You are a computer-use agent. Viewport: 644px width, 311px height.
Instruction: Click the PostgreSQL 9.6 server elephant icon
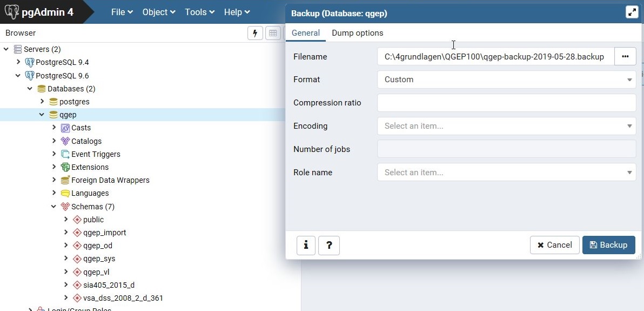tap(30, 76)
